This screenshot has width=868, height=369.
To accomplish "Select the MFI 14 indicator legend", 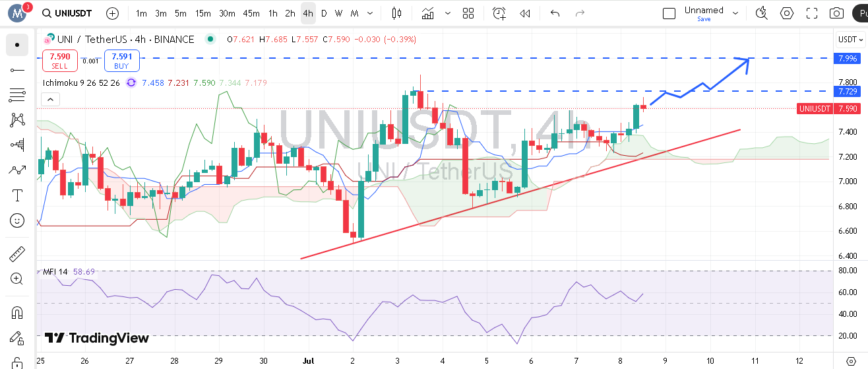I will tap(55, 271).
